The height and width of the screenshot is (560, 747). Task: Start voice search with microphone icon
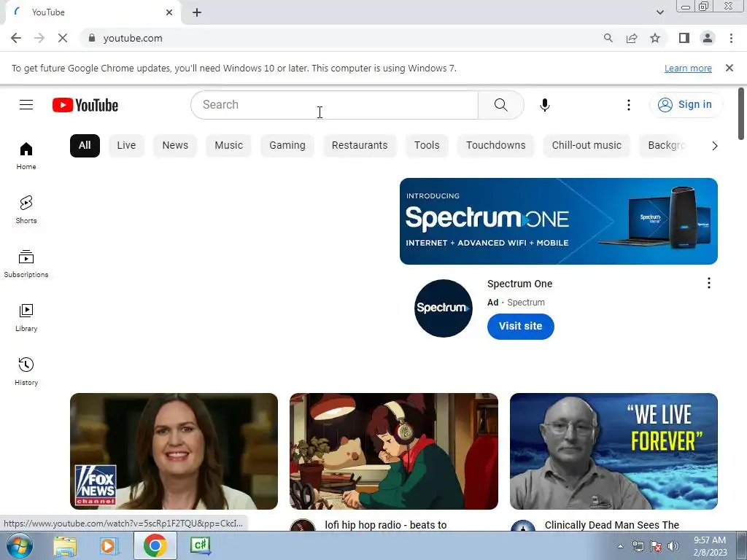pyautogui.click(x=544, y=105)
